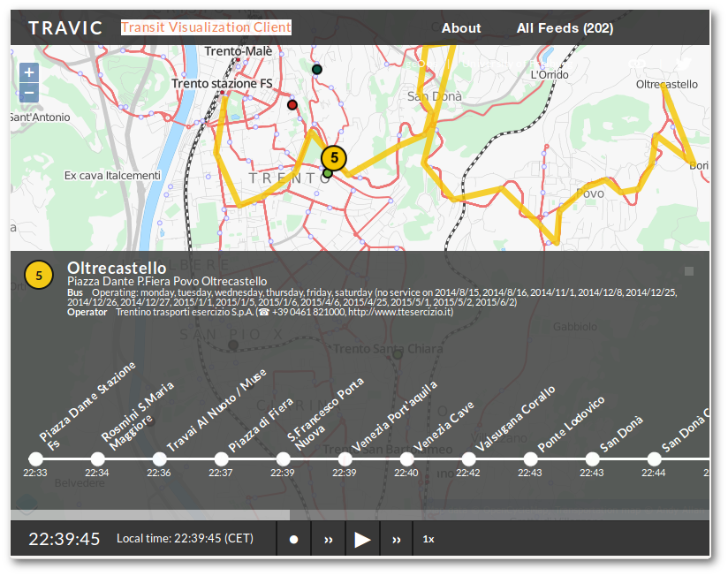Click the double-arrow button between dot and play

329,539
